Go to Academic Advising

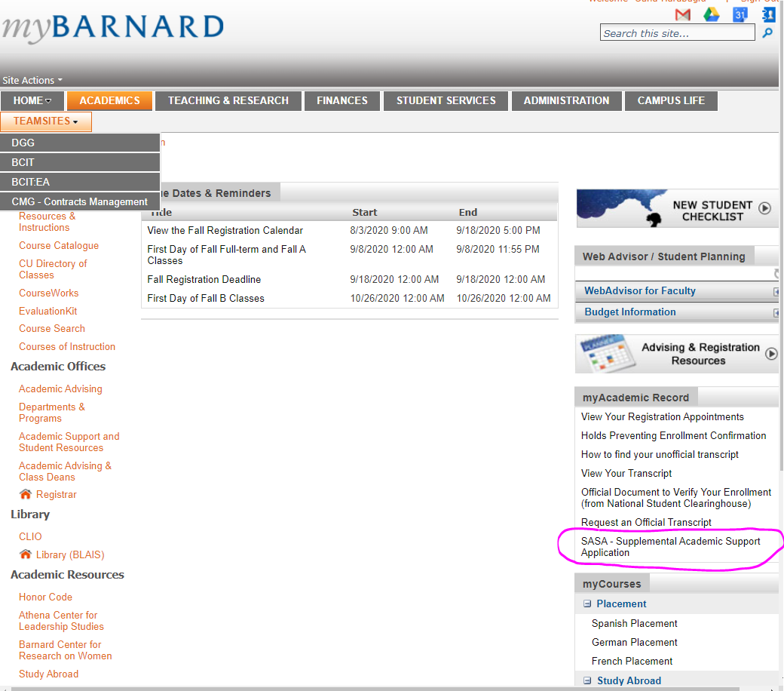pos(60,388)
